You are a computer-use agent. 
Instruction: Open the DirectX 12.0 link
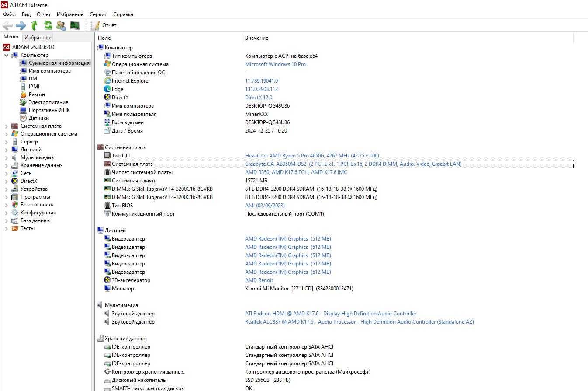(x=259, y=98)
